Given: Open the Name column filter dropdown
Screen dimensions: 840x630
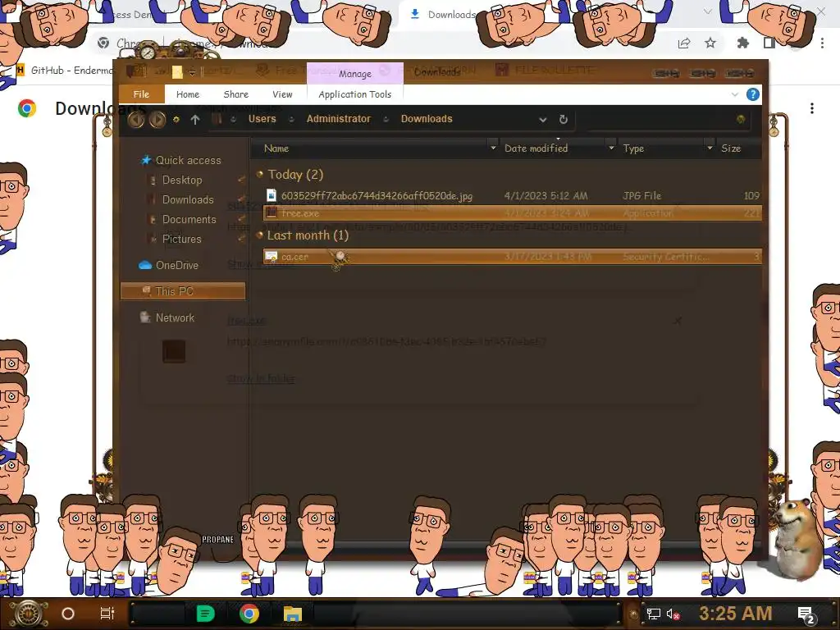Looking at the screenshot, I should [x=493, y=148].
